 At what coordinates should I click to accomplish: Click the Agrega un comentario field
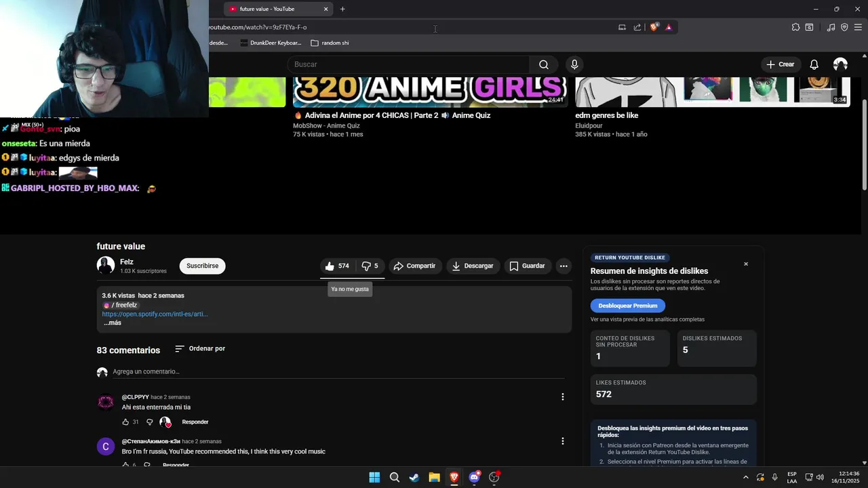point(338,371)
